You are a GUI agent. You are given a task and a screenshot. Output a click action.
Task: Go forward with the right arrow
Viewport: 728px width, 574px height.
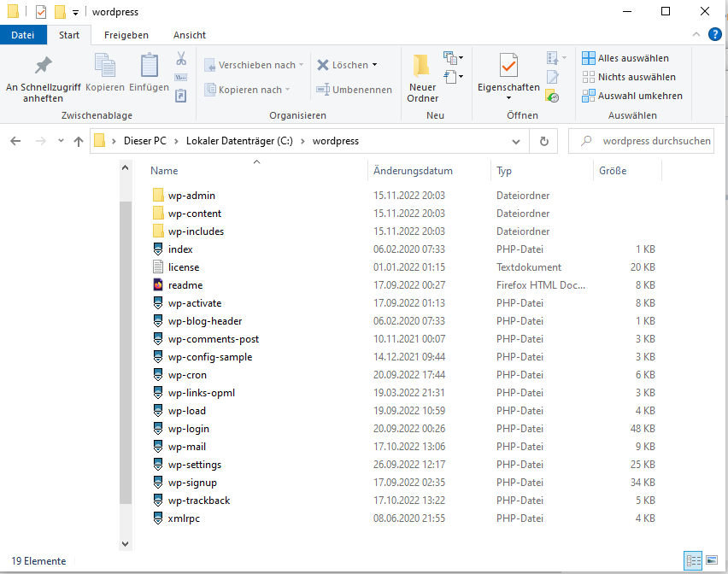coord(41,141)
